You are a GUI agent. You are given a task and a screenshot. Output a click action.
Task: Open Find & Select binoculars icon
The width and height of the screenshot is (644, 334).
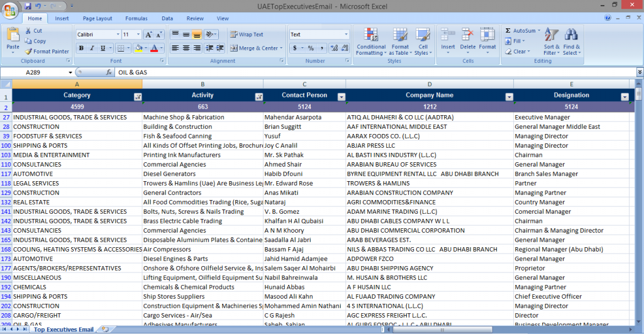[x=571, y=35]
